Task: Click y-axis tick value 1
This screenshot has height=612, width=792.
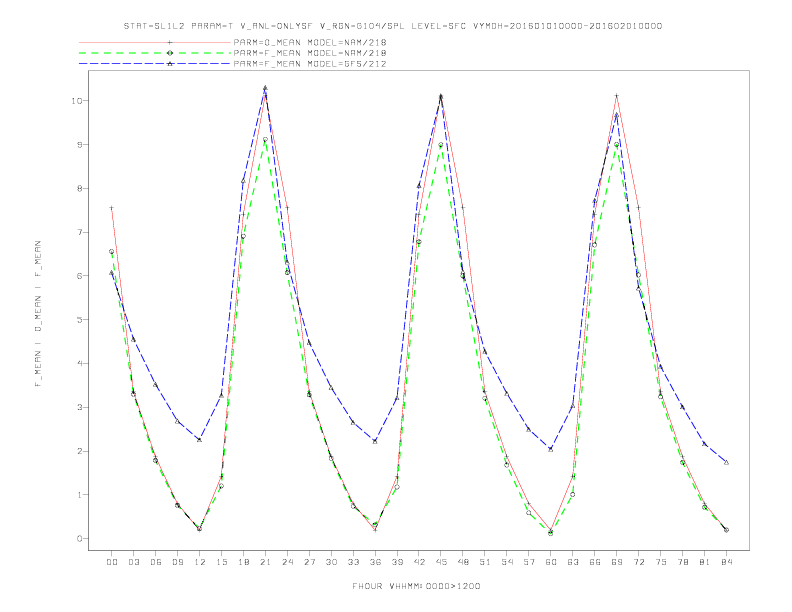Action: coord(79,495)
